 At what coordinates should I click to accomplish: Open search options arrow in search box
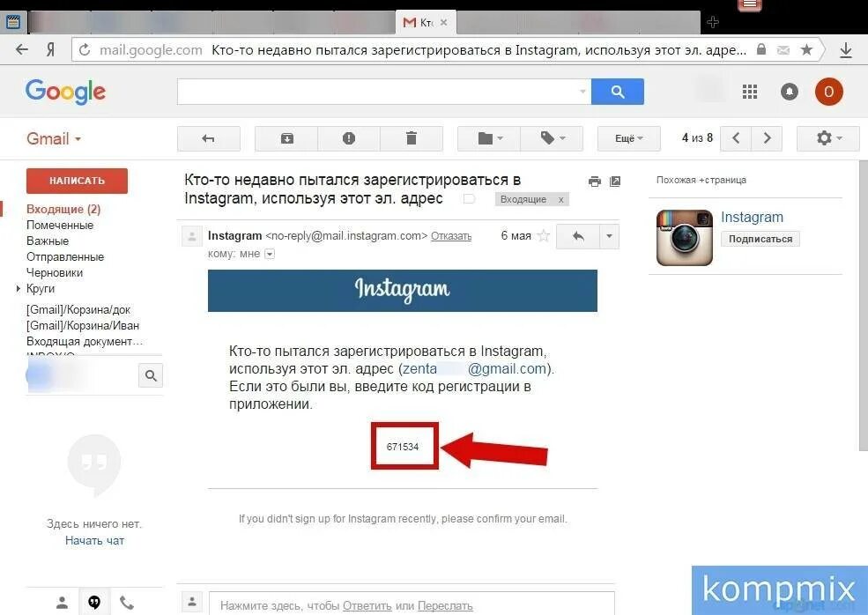(582, 92)
